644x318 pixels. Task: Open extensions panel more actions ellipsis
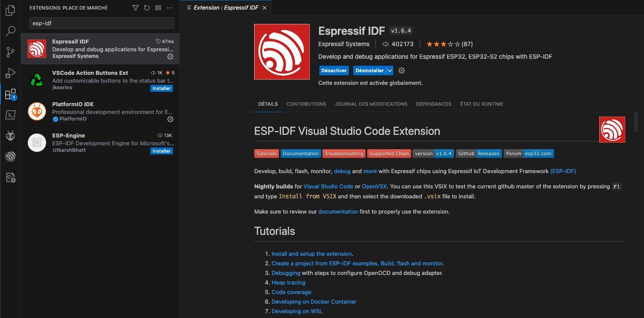click(x=169, y=8)
